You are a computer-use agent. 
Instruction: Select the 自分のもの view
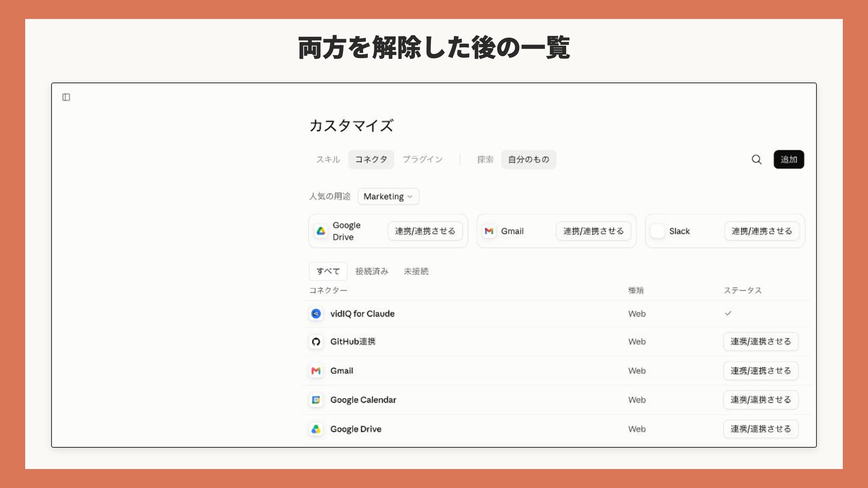point(529,160)
